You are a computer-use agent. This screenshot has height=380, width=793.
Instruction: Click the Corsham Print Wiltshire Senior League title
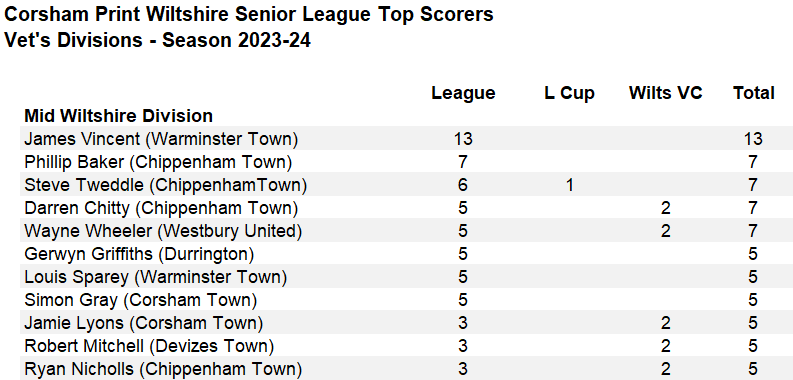248,14
